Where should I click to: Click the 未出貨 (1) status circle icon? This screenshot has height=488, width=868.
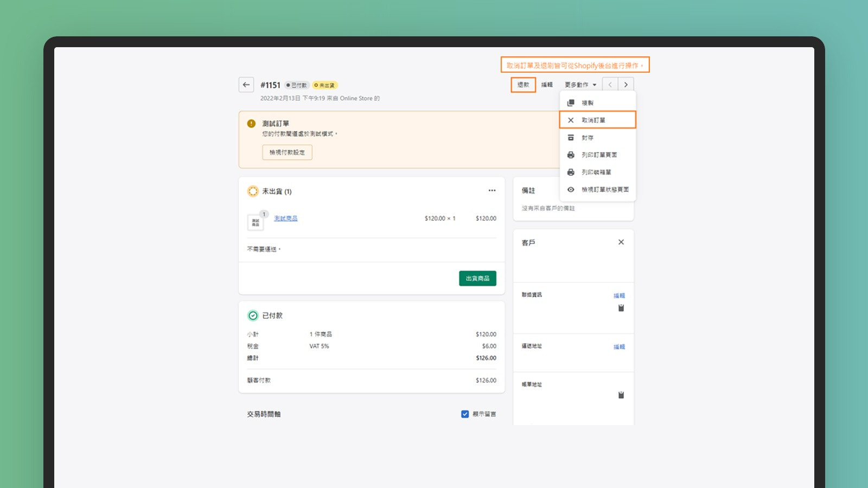253,191
